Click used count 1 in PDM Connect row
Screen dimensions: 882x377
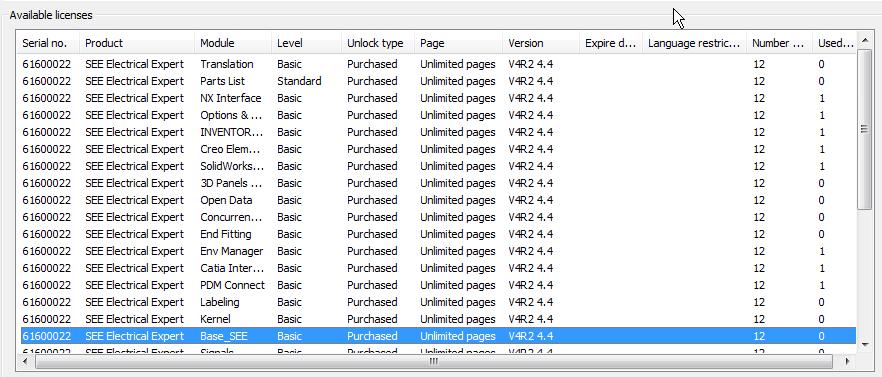tap(822, 285)
